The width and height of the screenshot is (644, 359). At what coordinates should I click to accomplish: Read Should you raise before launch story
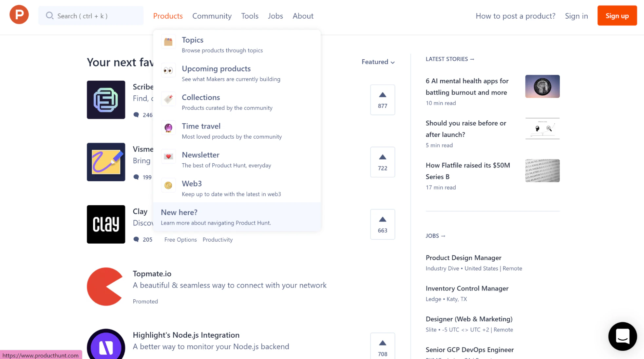coord(465,129)
